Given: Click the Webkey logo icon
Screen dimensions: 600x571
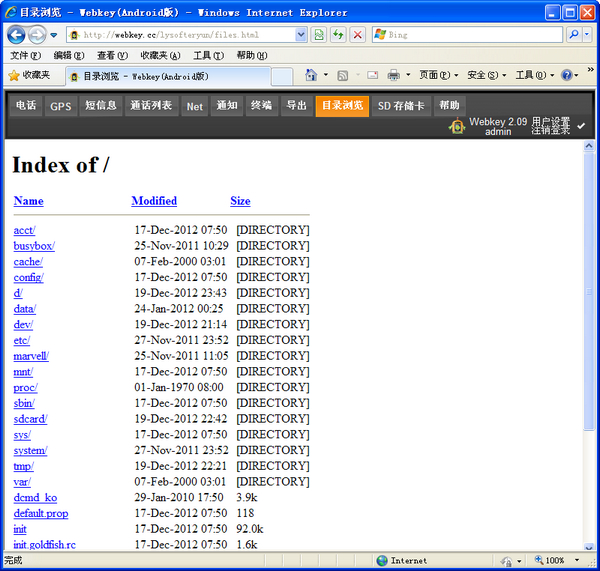Looking at the screenshot, I should [x=456, y=127].
